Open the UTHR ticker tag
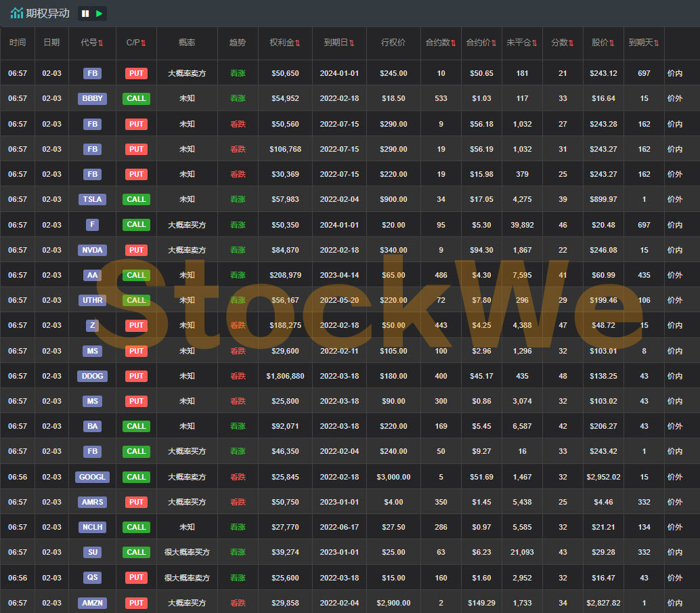 click(93, 300)
